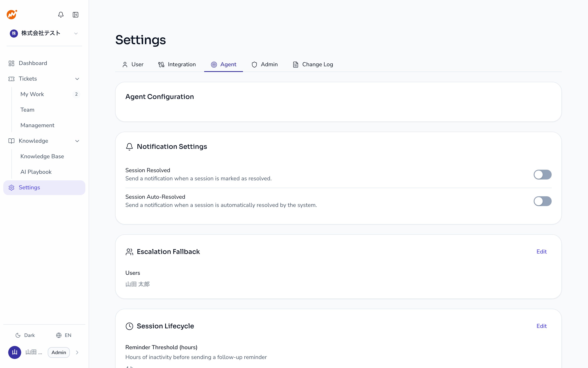Click the 山田 太郎 fallback user
The image size is (588, 368).
tap(138, 284)
